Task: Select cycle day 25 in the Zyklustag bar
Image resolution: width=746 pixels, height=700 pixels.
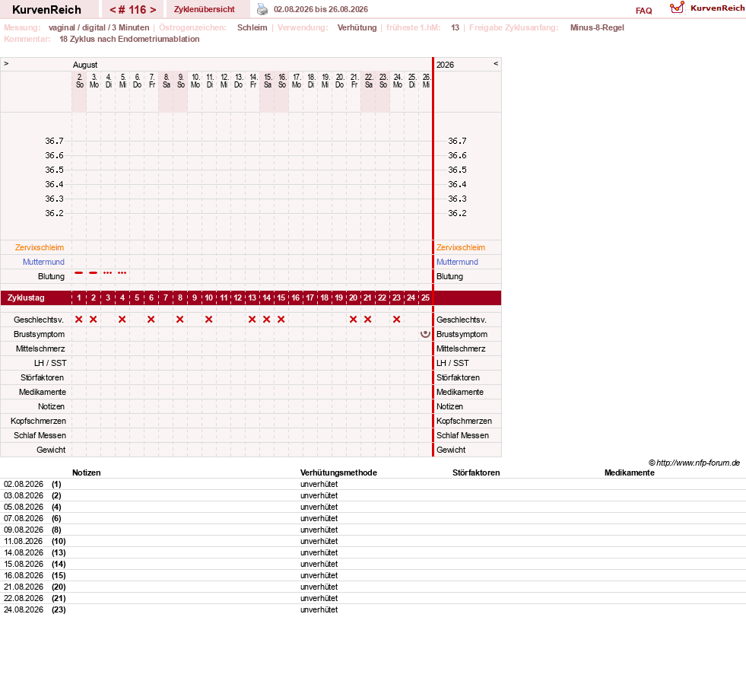Action: 425,297
